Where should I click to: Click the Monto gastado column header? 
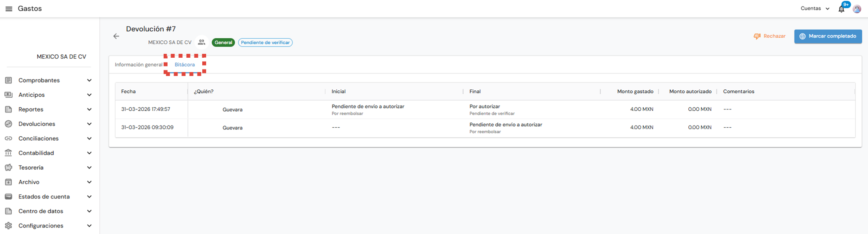635,92
